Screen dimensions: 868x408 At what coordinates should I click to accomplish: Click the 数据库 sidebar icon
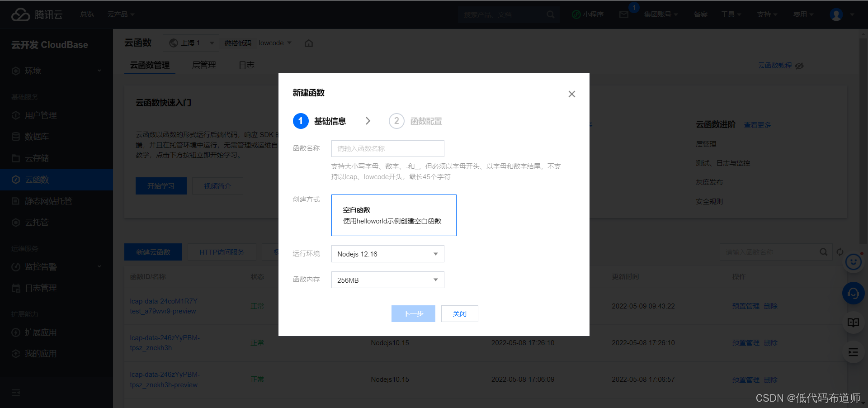pyautogui.click(x=16, y=137)
